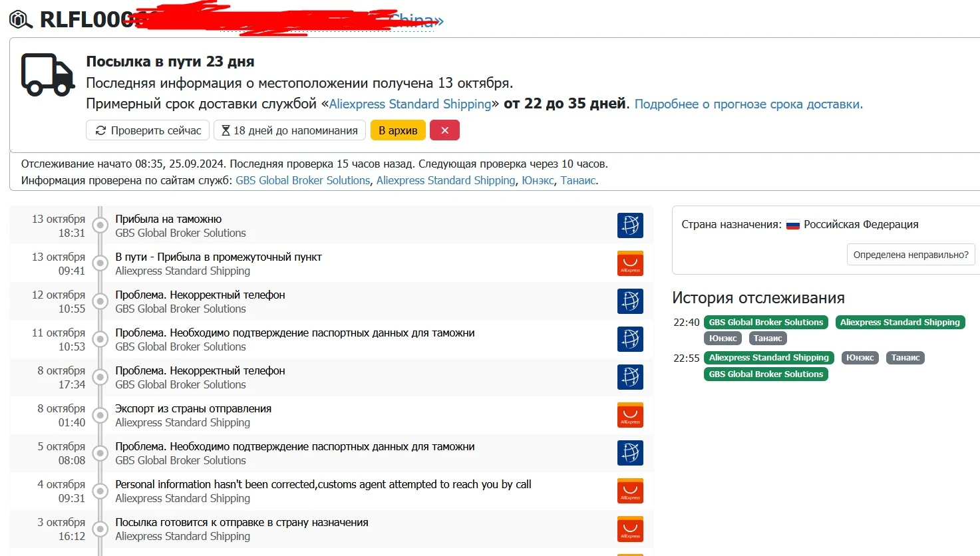
Task: Open the 'Танаис' service link
Action: (x=578, y=180)
